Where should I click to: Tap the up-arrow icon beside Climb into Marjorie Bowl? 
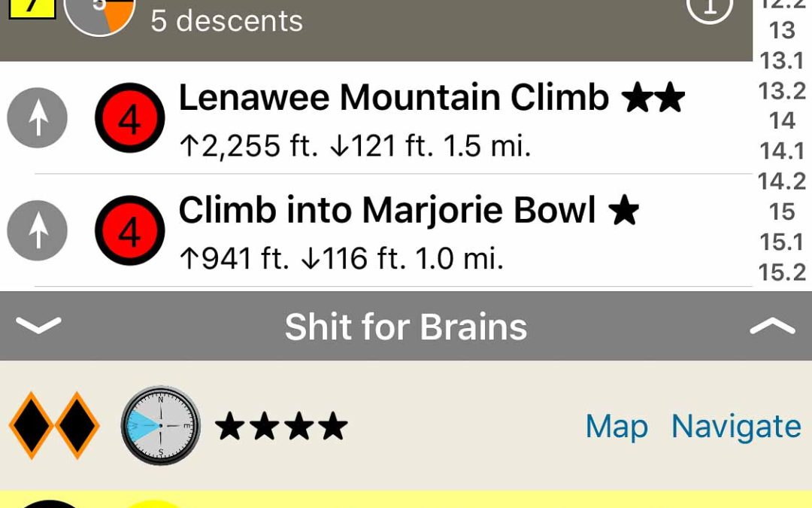(37, 231)
